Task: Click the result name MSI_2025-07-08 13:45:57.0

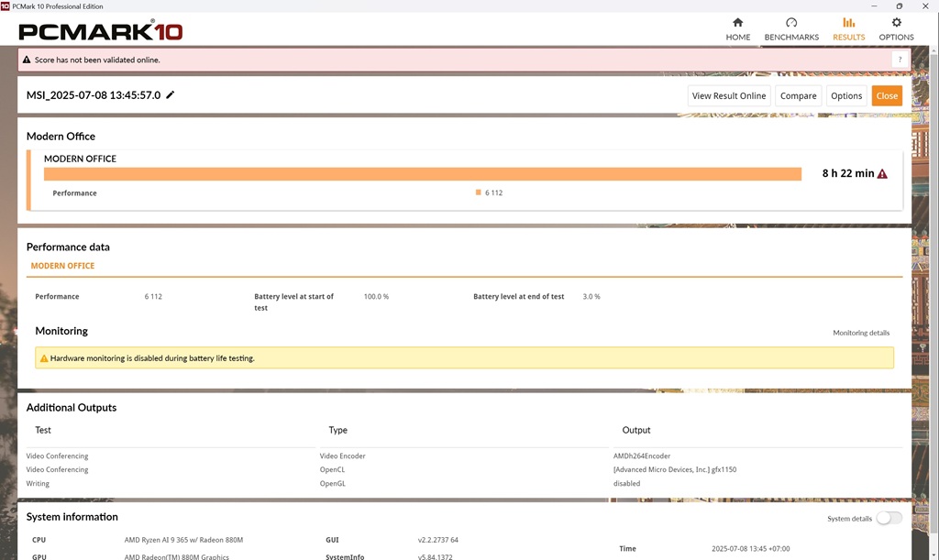Action: [94, 95]
